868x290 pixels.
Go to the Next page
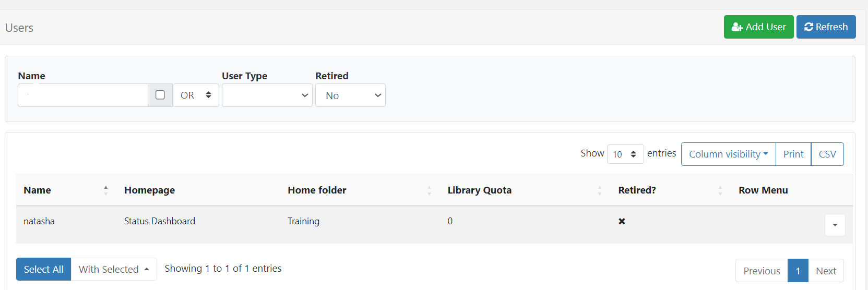click(826, 271)
